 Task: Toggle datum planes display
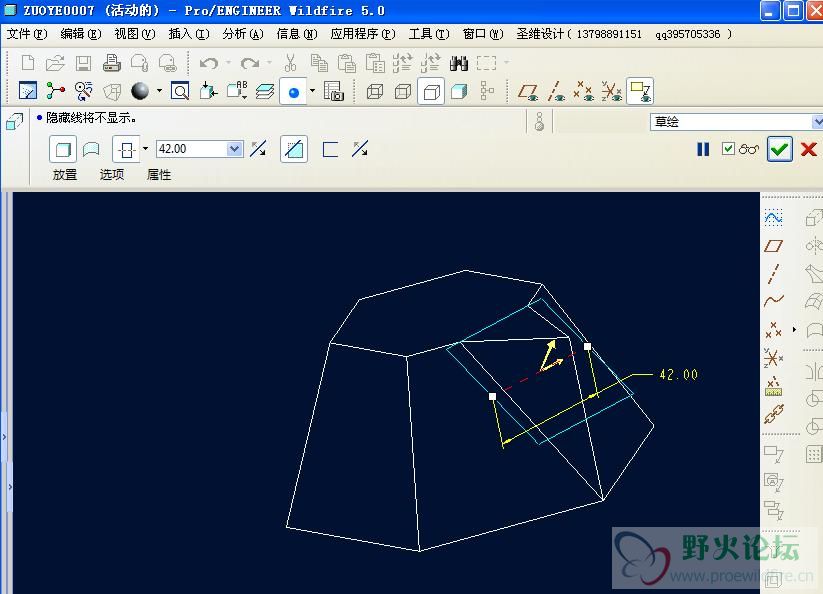(529, 91)
